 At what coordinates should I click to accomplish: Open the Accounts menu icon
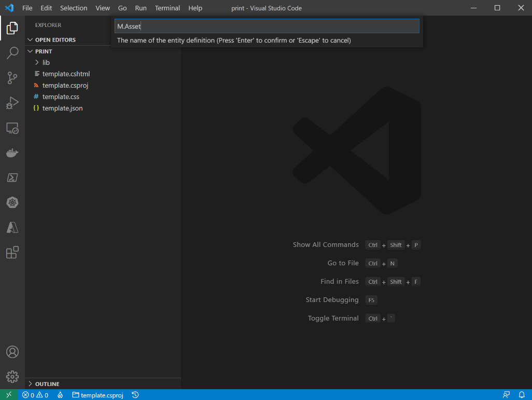12,352
